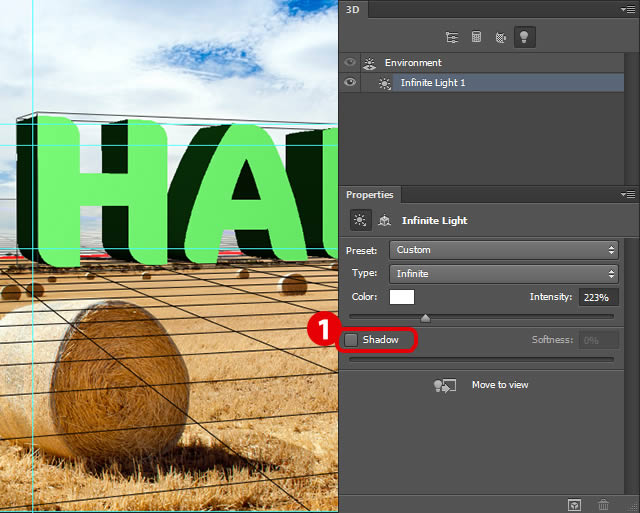Select the light properties sun icon
Screen dimensions: 640x513
point(360,220)
